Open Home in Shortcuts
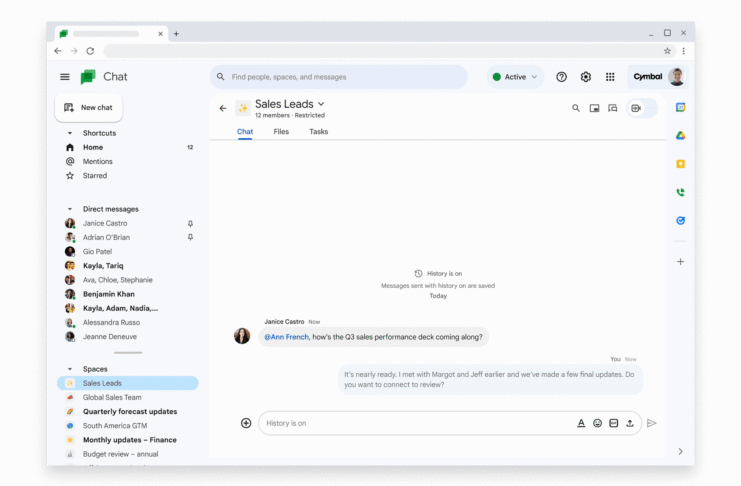The height and width of the screenshot is (486, 741). (x=128, y=148)
